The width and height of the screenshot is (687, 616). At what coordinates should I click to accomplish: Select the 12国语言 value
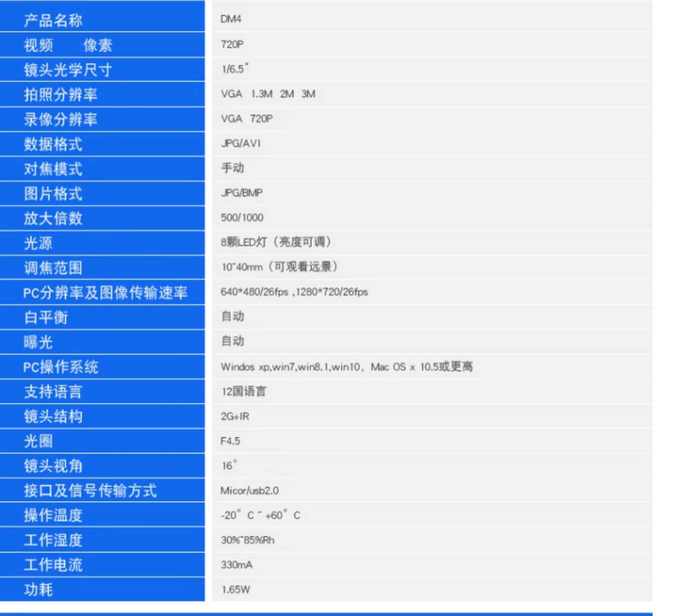(x=244, y=391)
